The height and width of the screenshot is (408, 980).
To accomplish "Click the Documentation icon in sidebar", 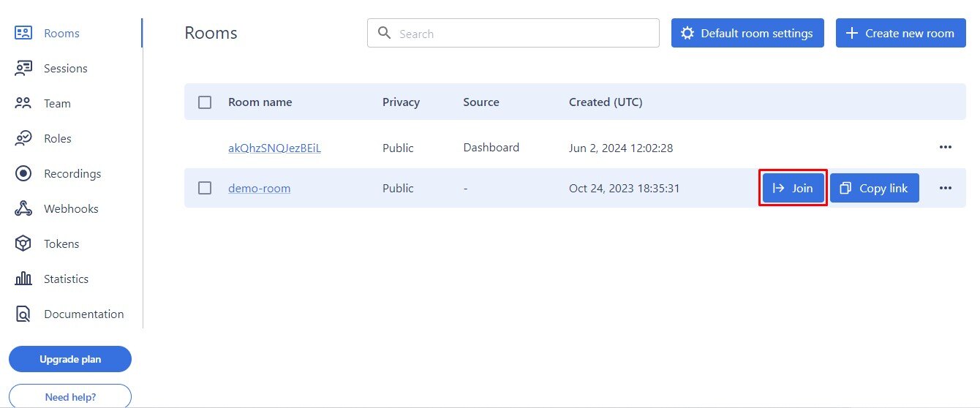I will pos(23,314).
